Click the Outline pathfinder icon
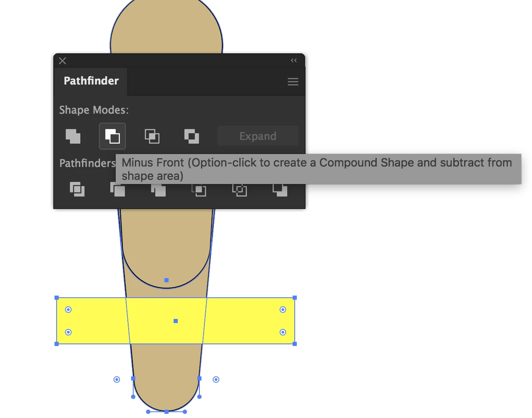The image size is (532, 418). coord(239,190)
